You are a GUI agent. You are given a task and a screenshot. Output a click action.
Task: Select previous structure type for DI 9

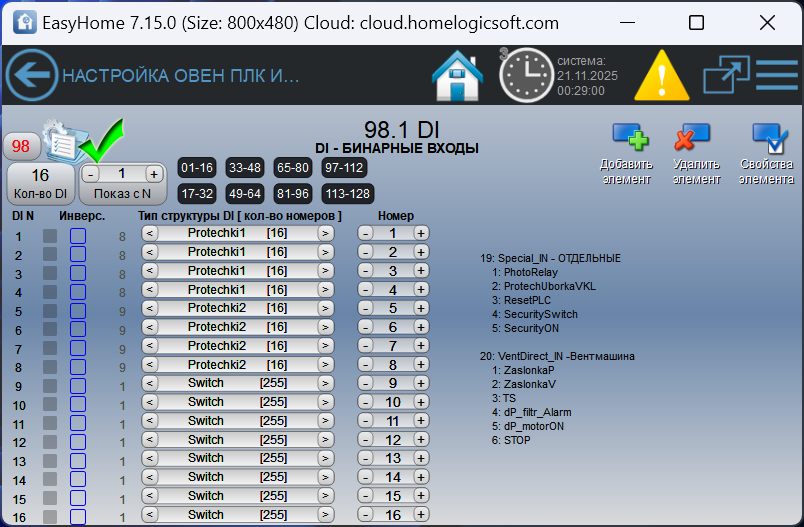[x=150, y=383]
